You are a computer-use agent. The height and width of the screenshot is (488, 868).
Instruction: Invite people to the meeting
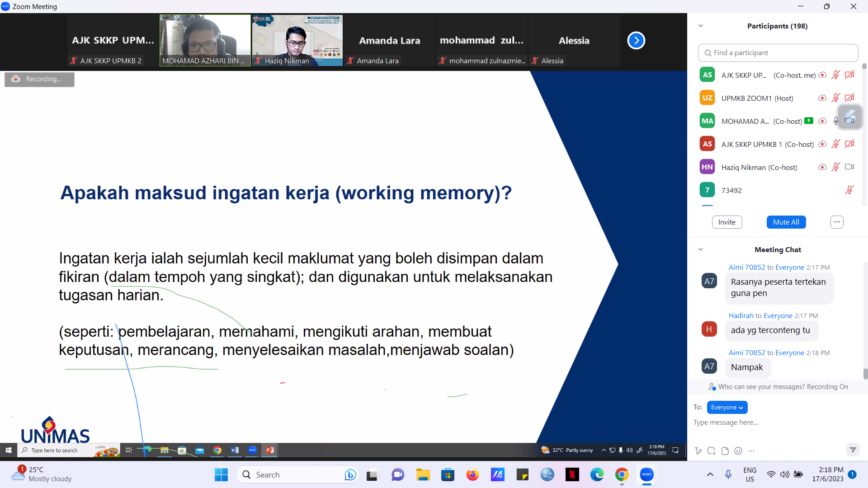[727, 222]
